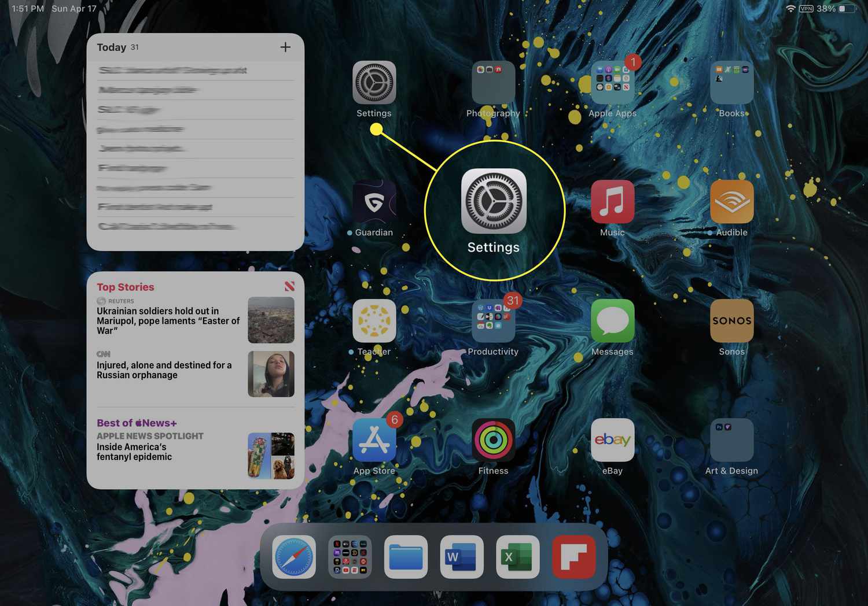Open the Guardian app
This screenshot has height=606, width=868.
(x=374, y=202)
